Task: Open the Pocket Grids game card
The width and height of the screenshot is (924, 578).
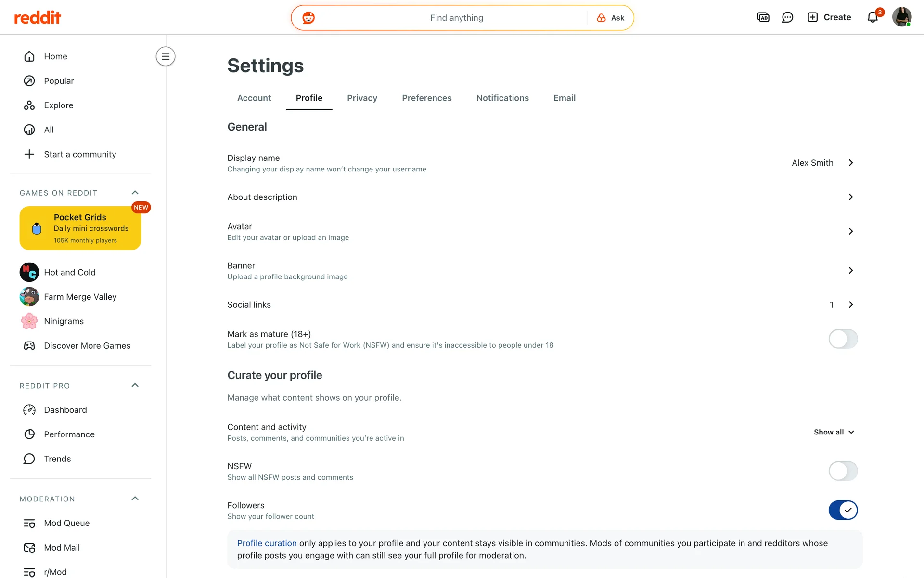Action: point(80,228)
